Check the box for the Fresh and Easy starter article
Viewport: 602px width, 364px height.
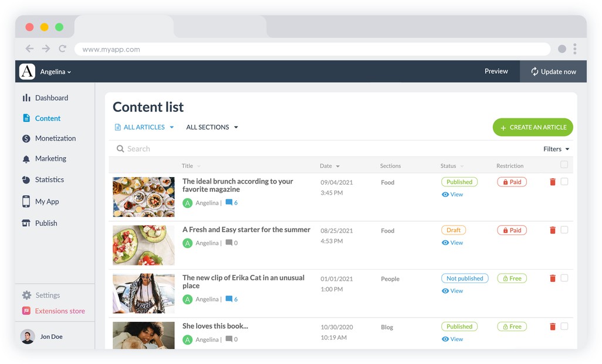pos(564,230)
